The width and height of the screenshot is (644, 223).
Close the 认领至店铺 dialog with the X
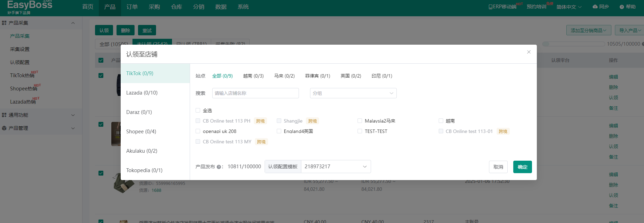pyautogui.click(x=529, y=52)
